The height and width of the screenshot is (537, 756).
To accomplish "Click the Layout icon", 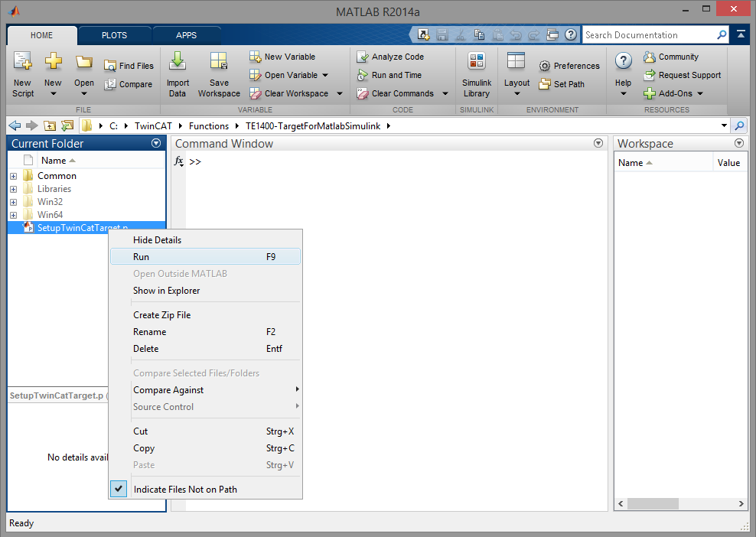I will [x=516, y=62].
